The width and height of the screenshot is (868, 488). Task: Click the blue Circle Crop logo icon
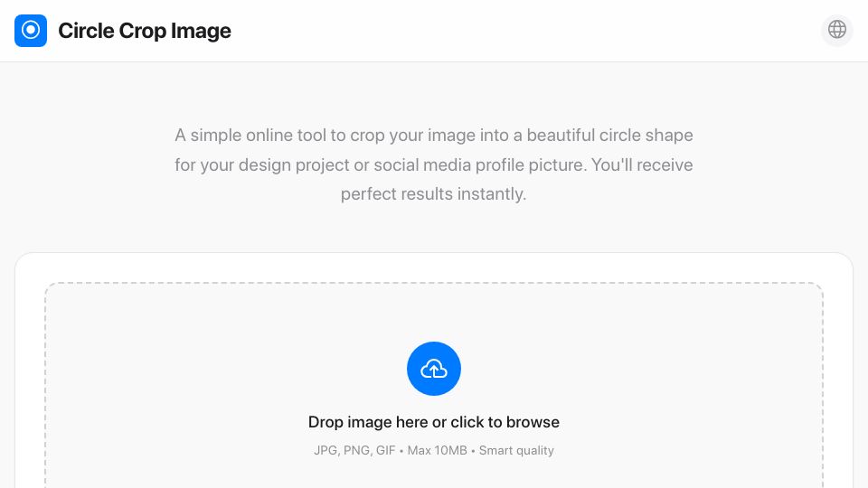(x=31, y=31)
